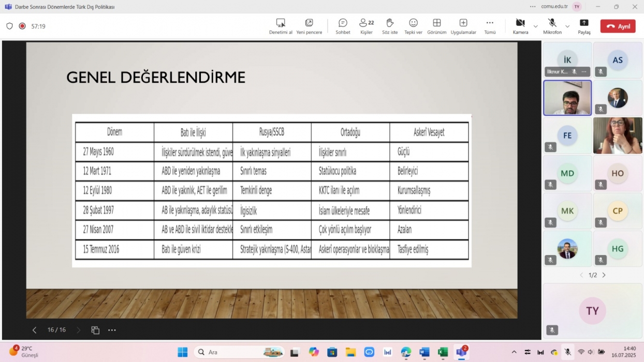Open the Wi-Fi network tray icon
Image resolution: width=644 pixels, height=362 pixels.
click(581, 352)
